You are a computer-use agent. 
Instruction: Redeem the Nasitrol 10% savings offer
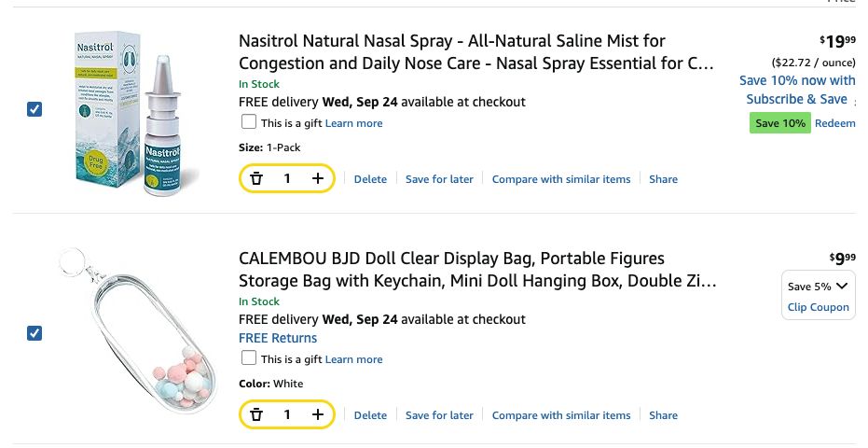(x=834, y=123)
